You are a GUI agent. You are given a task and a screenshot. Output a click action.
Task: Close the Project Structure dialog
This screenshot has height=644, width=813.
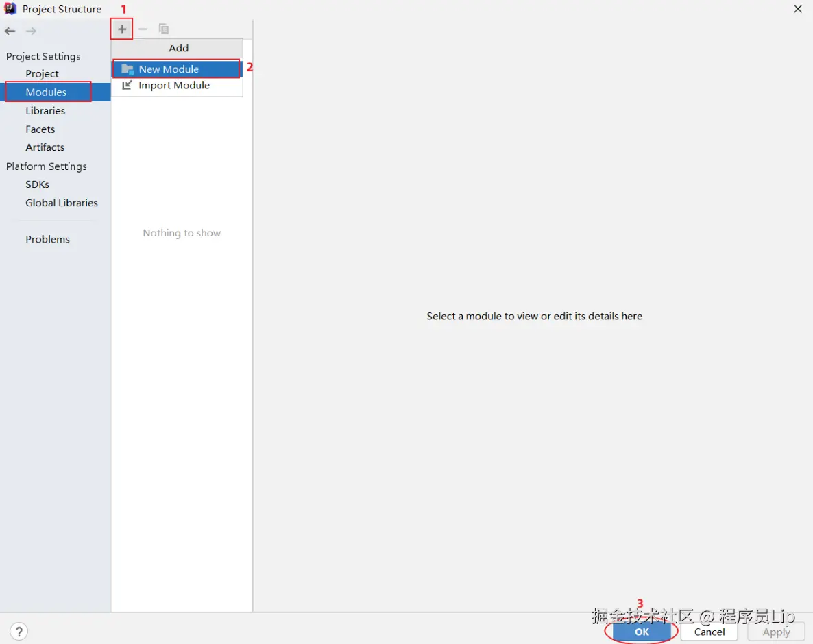[798, 9]
